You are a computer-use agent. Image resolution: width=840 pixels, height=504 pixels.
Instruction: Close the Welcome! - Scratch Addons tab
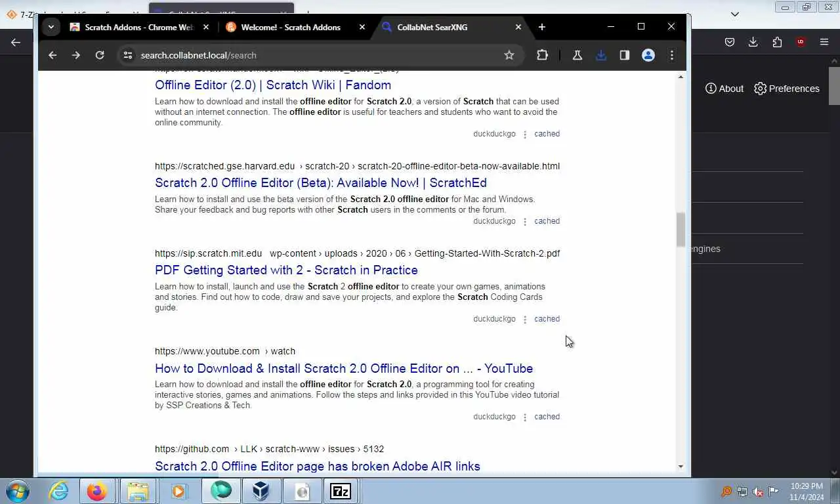tap(362, 27)
